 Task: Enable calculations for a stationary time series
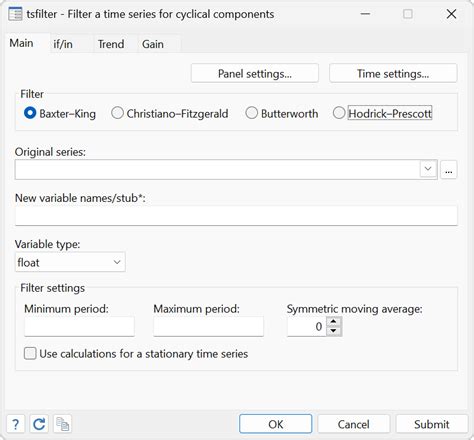(30, 353)
